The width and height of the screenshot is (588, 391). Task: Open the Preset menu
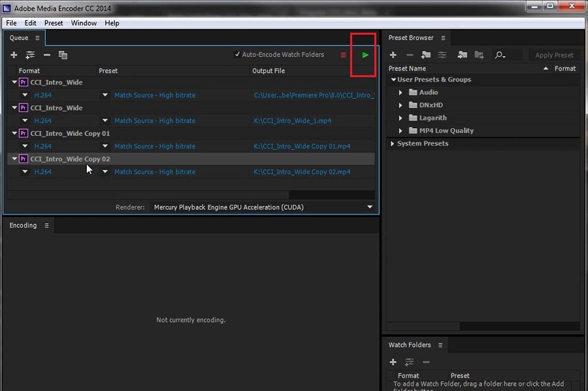click(54, 23)
